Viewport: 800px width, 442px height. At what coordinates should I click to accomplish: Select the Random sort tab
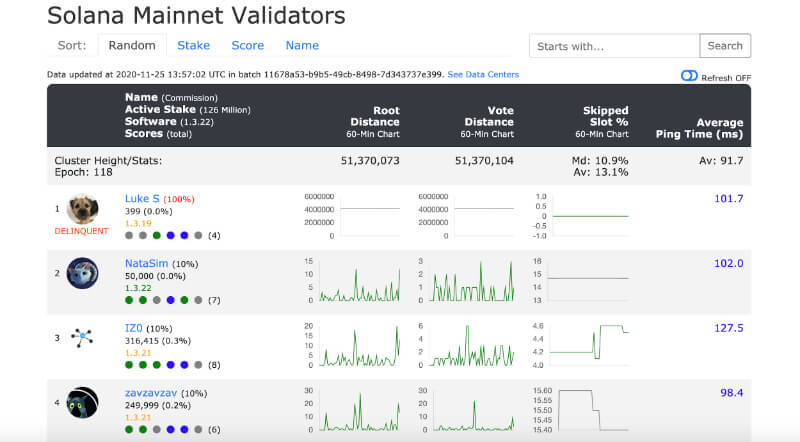click(x=131, y=45)
